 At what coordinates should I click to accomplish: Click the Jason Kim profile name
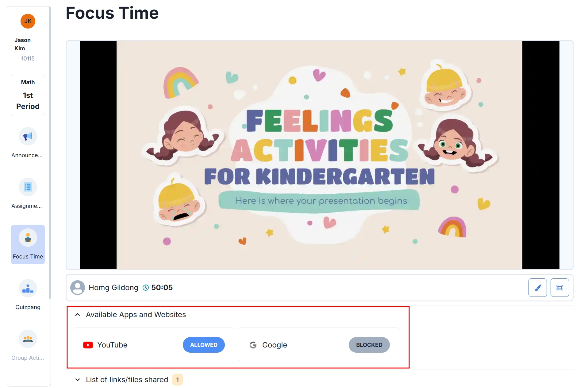click(22, 44)
